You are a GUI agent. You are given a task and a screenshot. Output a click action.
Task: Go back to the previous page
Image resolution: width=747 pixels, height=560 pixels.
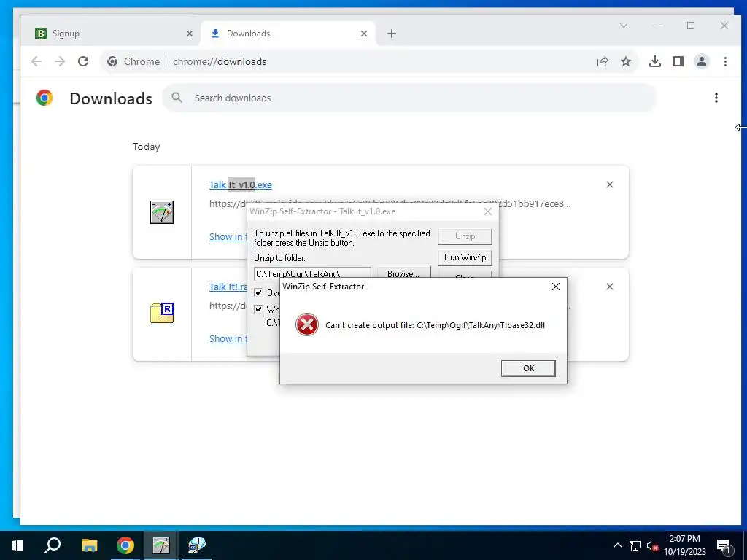36,61
